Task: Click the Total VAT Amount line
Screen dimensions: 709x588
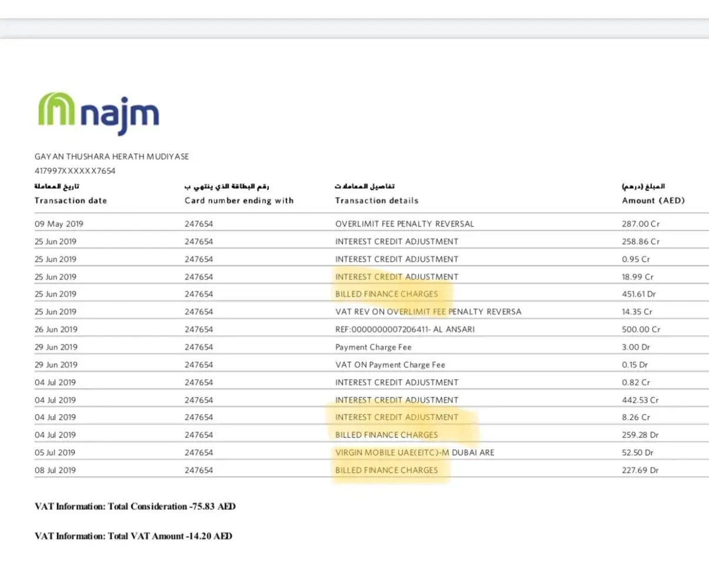Action: click(x=133, y=536)
